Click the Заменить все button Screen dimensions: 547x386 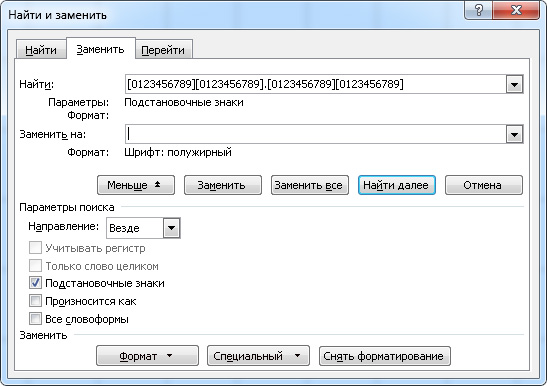coord(310,185)
